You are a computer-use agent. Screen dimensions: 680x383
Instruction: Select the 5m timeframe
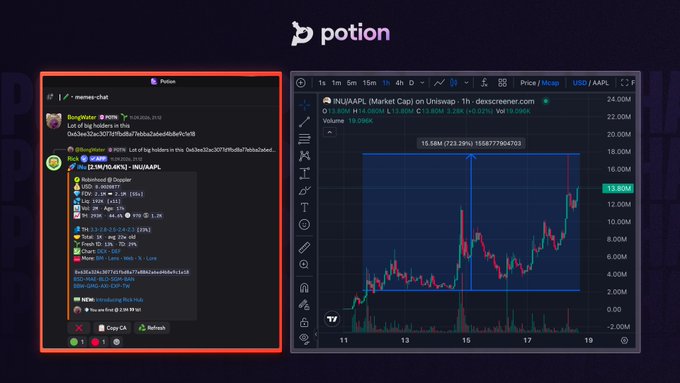(x=352, y=83)
